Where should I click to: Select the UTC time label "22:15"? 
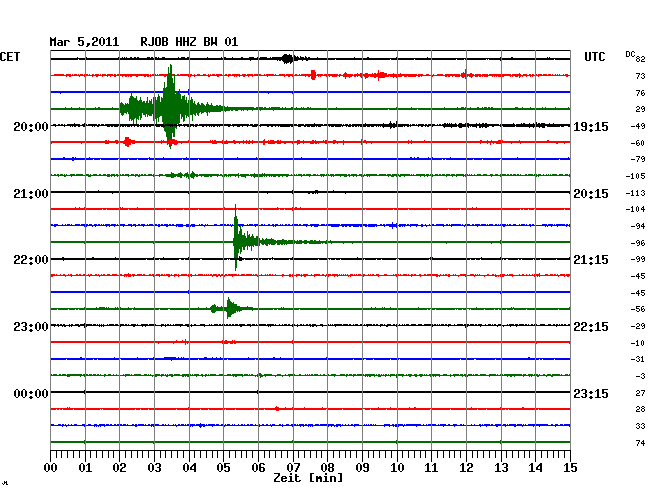[x=591, y=327]
